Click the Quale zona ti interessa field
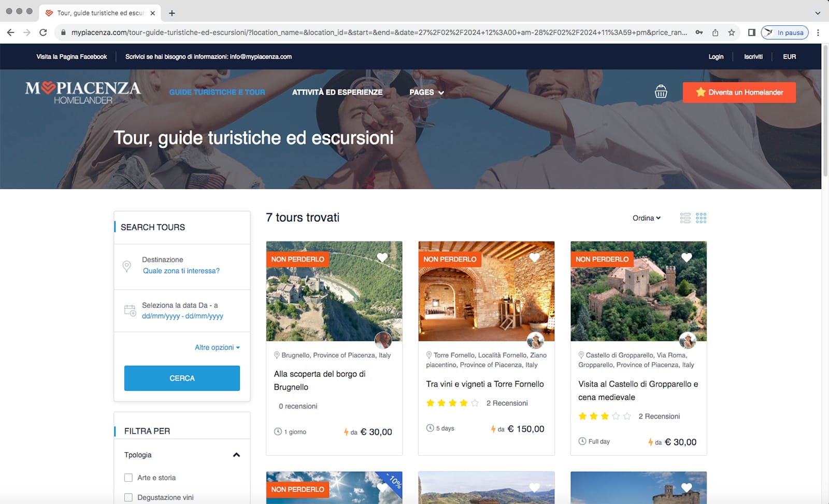The image size is (829, 504). coord(181,271)
